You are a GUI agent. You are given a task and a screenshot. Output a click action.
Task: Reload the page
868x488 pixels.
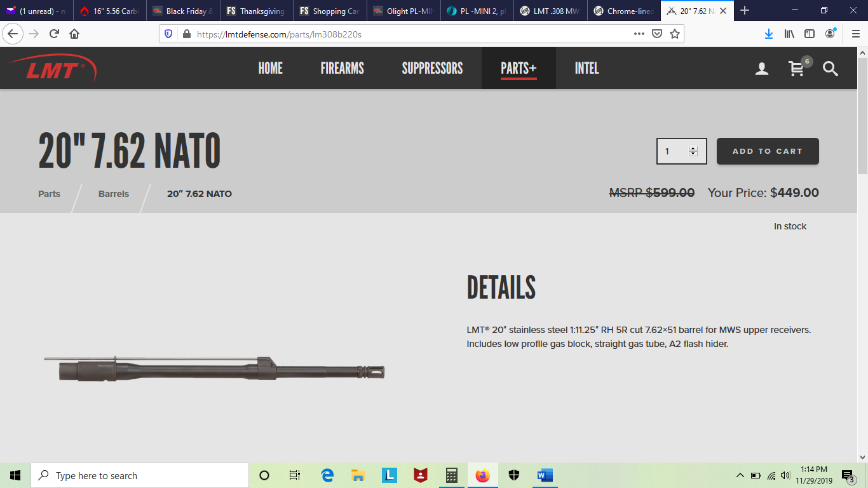pos(55,34)
